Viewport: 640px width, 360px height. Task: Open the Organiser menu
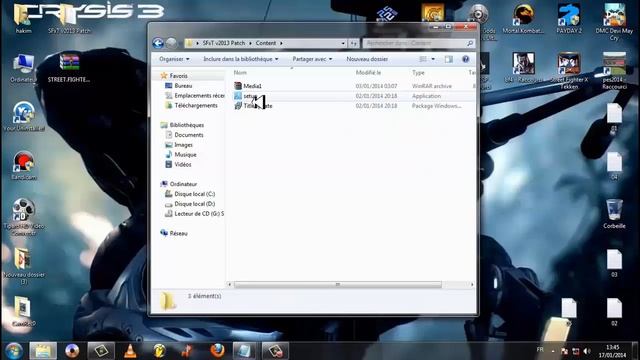tap(174, 59)
